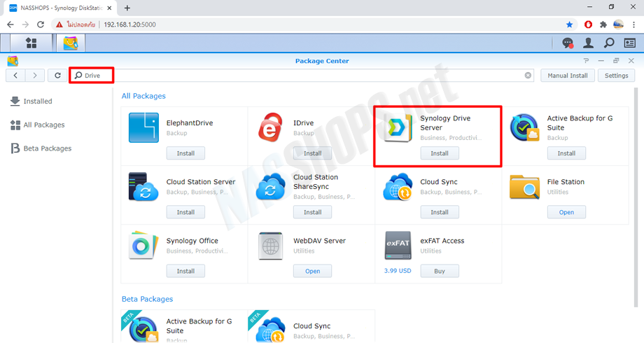The image size is (644, 343).
Task: Click the Synology Office package icon
Action: point(143,245)
